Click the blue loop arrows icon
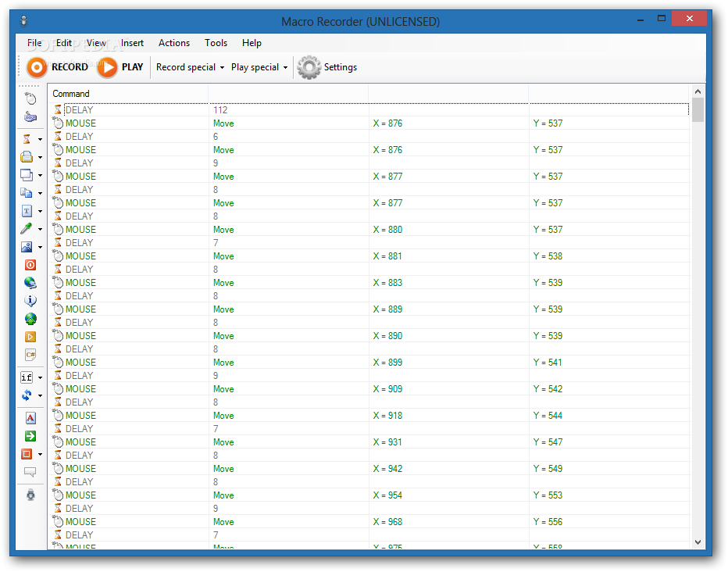Screen dimensions: 728x572 tap(27, 395)
